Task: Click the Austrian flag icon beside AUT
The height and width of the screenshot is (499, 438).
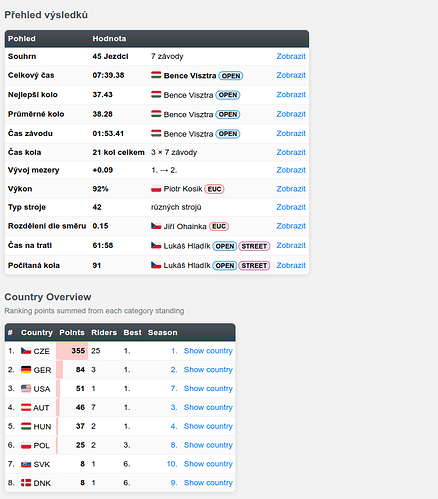Action: click(26, 407)
